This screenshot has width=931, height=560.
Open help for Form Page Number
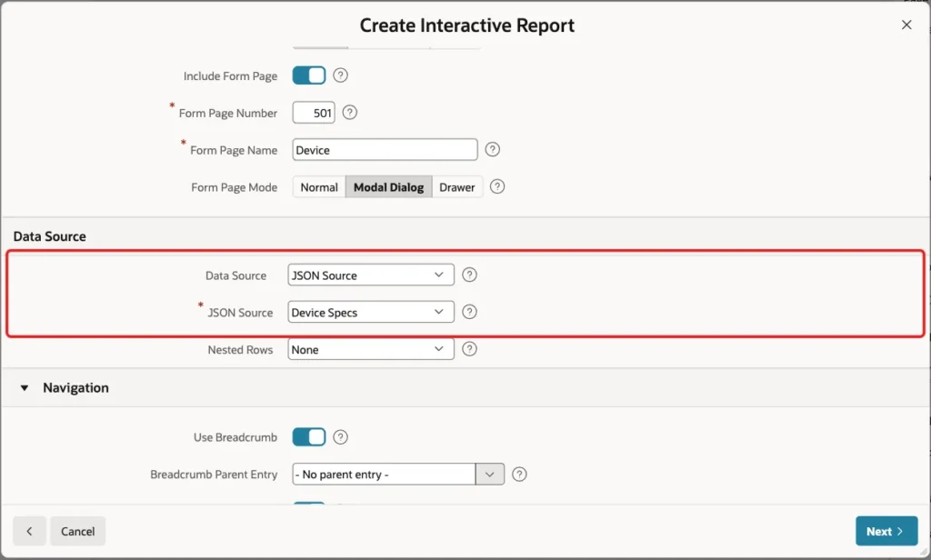[x=350, y=112]
